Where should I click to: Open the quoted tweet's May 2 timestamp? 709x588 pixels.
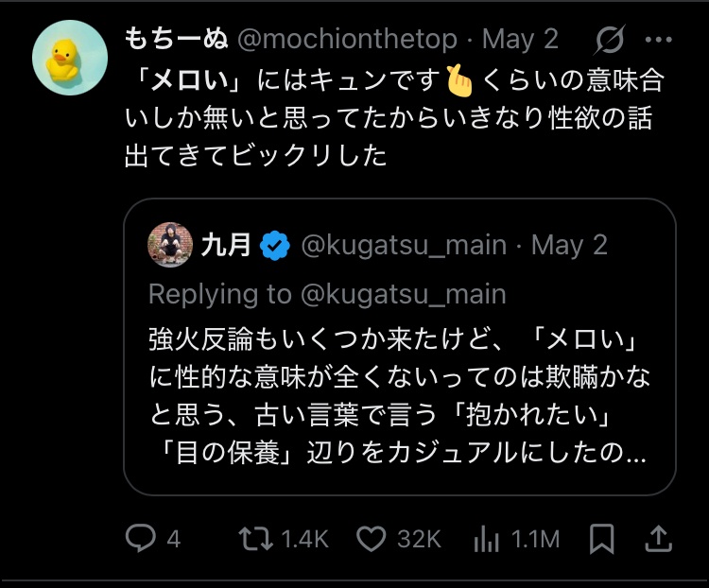[569, 246]
